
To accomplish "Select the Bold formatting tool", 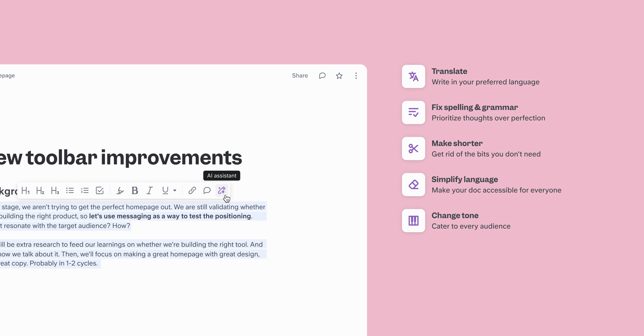I will click(135, 190).
